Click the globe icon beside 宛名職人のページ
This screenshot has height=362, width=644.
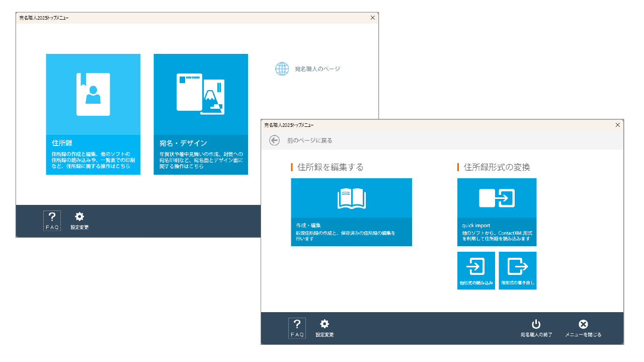pyautogui.click(x=282, y=69)
